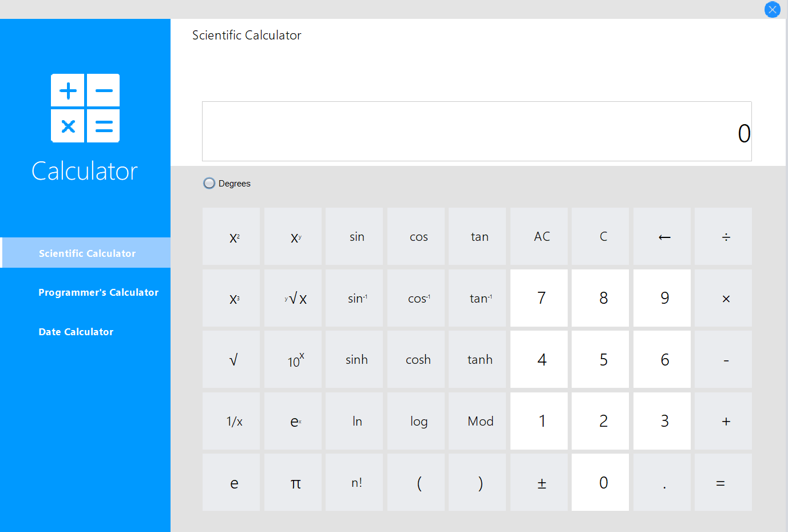Click the digit 8 key
This screenshot has height=532, width=788.
click(x=600, y=298)
